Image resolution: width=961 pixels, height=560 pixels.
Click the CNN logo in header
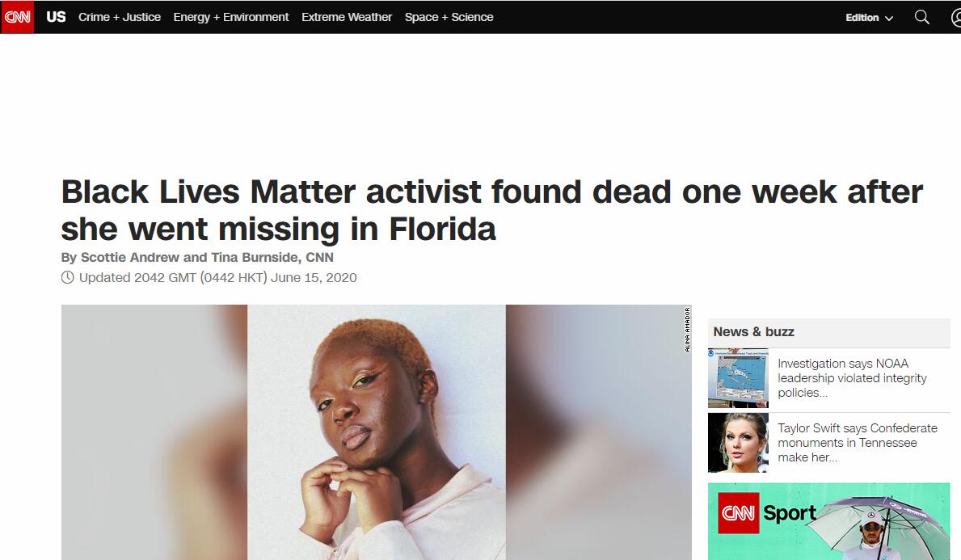tap(17, 17)
